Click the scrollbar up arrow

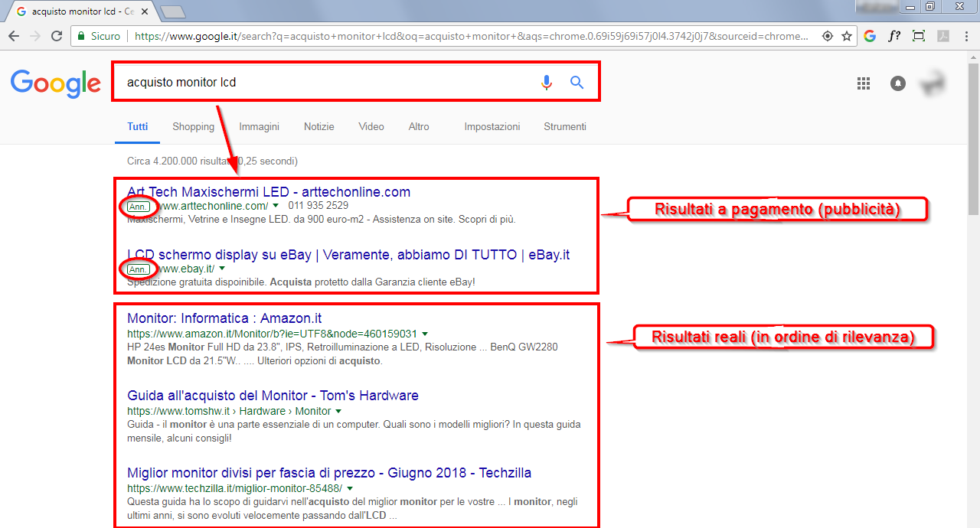coord(973,57)
